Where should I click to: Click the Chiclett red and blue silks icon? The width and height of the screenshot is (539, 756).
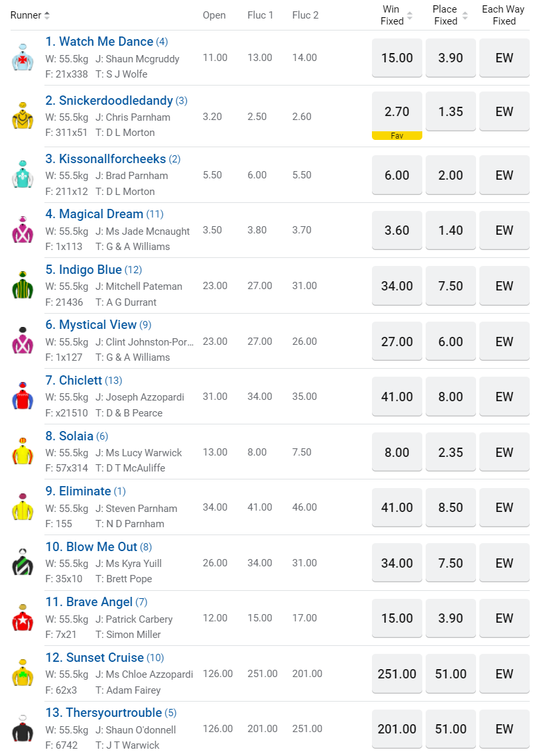23,396
